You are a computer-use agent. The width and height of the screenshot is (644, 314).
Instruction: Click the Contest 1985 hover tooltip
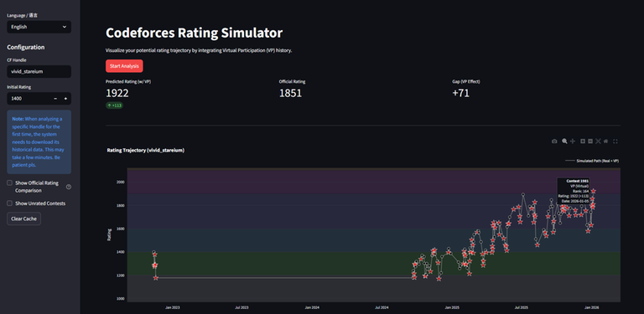point(574,191)
